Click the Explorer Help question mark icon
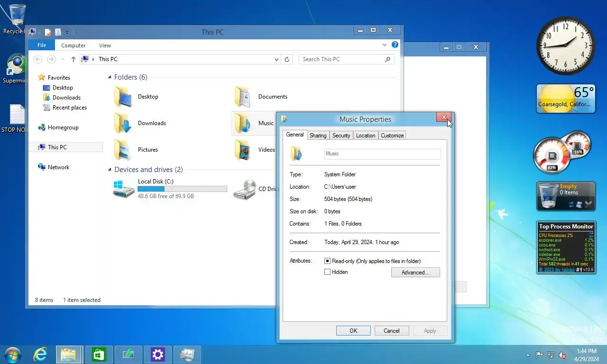 tap(395, 45)
